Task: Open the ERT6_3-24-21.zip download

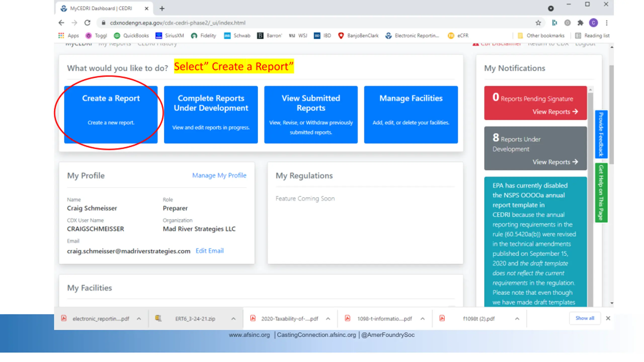Action: tap(195, 319)
